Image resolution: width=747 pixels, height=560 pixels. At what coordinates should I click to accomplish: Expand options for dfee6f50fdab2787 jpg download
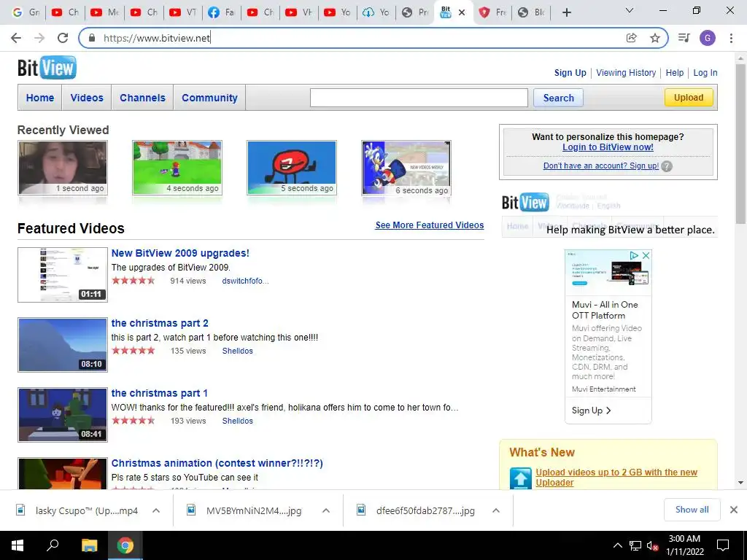point(496,510)
